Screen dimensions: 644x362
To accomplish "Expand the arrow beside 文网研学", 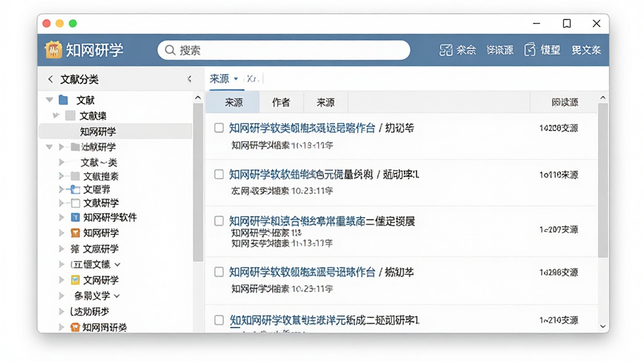I will tap(62, 280).
